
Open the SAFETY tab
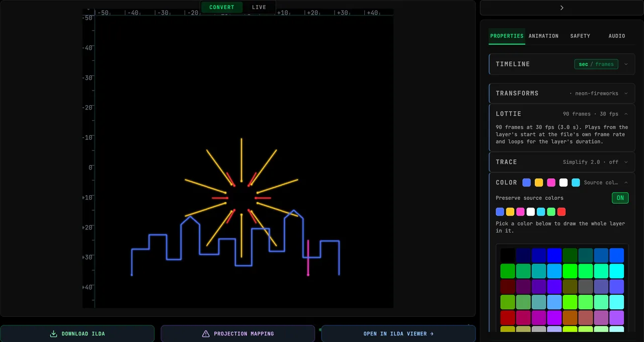click(x=580, y=36)
